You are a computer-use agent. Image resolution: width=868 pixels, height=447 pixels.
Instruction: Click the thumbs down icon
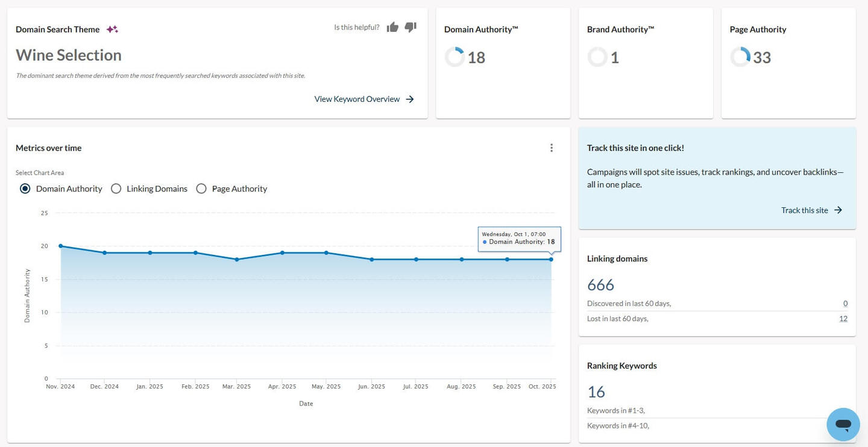[410, 27]
